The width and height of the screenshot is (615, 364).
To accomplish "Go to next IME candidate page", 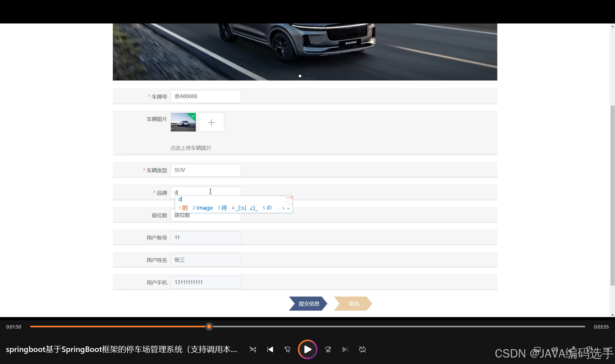I will pos(283,208).
